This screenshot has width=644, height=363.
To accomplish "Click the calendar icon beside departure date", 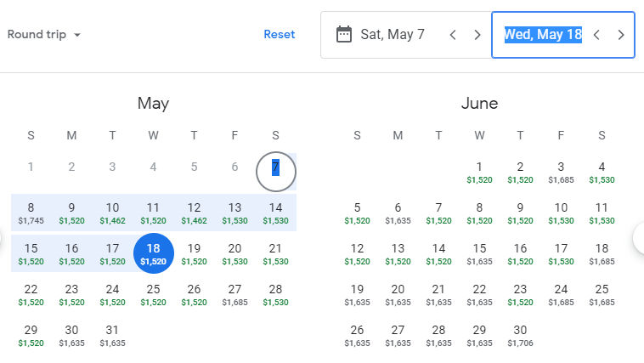I will [x=344, y=35].
